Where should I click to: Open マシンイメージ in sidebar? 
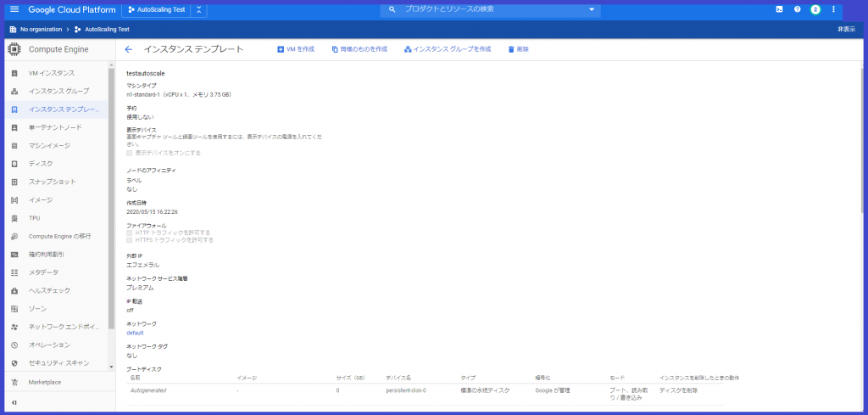56,146
